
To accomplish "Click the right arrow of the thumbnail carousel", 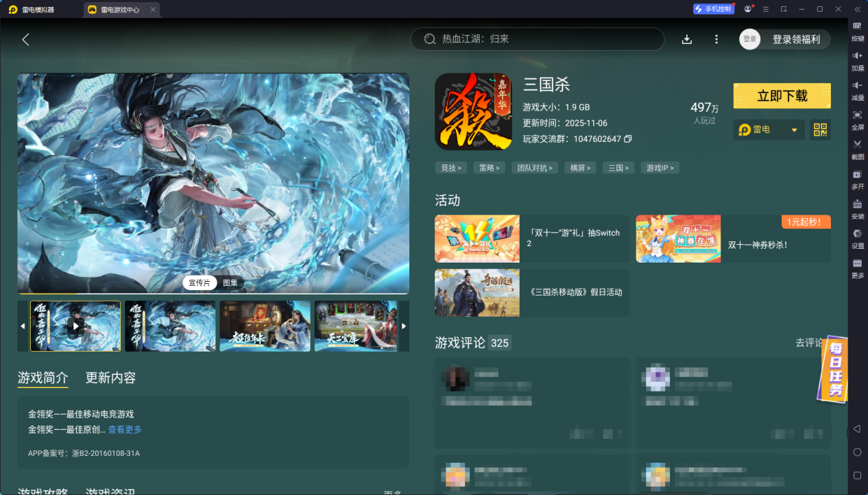I will click(x=404, y=326).
